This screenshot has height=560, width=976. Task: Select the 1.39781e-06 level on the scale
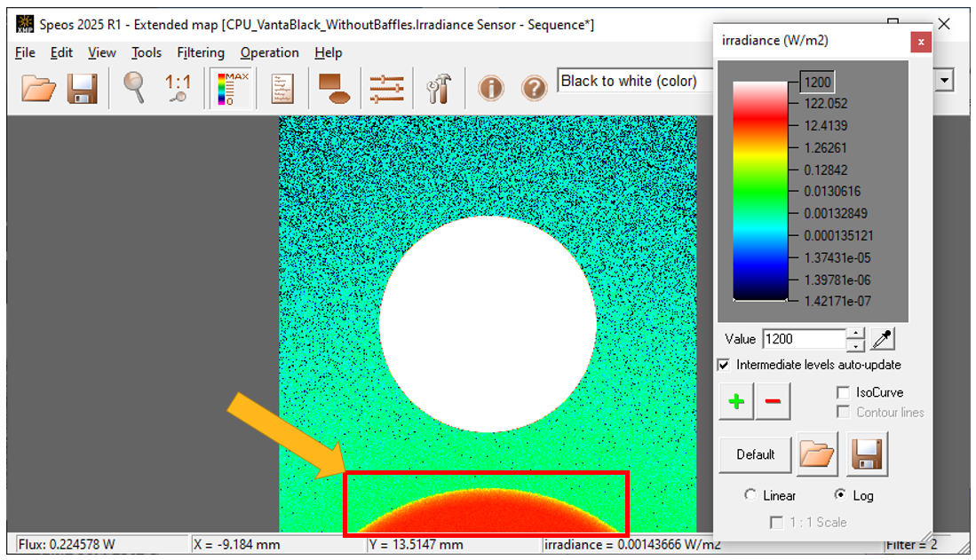click(x=837, y=280)
